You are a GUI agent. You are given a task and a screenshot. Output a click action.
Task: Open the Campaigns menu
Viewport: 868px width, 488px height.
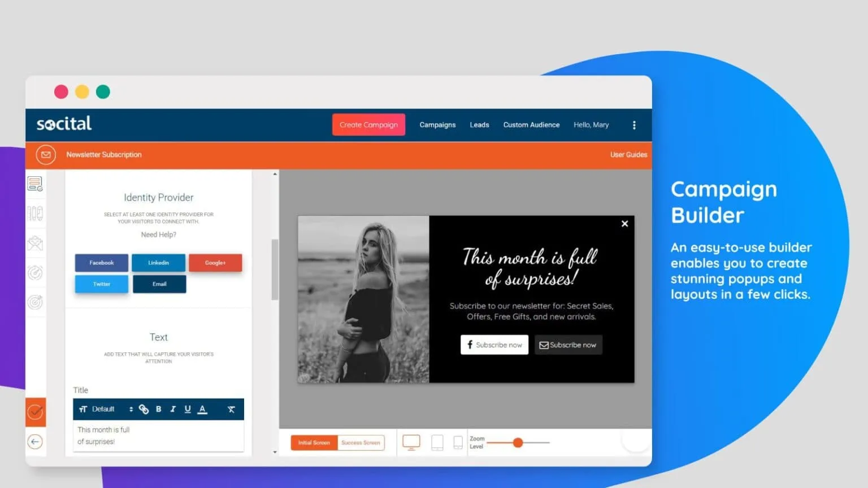[437, 125]
